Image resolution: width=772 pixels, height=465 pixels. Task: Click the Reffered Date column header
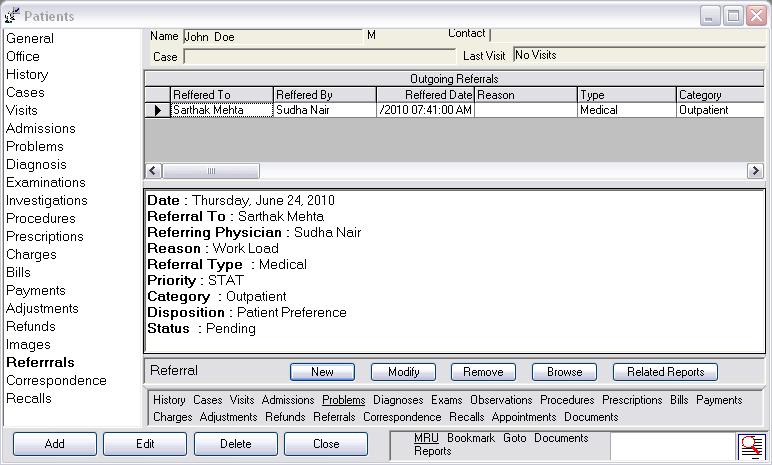(425, 95)
